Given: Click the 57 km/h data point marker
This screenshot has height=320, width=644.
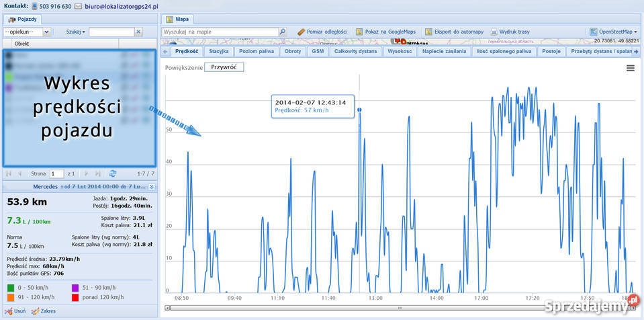Looking at the screenshot, I should tap(359, 110).
